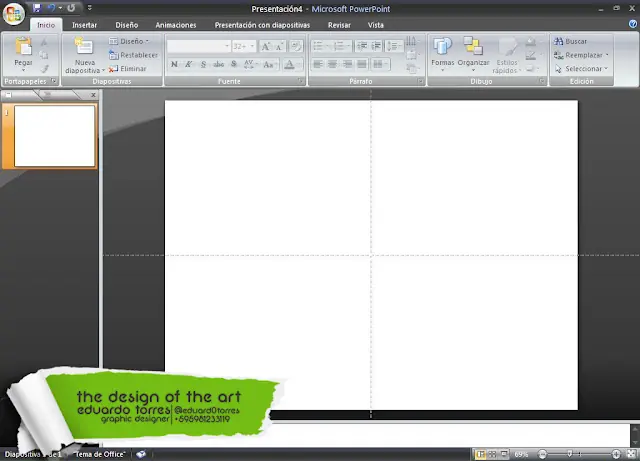Center the paragraph text
This screenshot has width=640, height=461.
coord(333,64)
